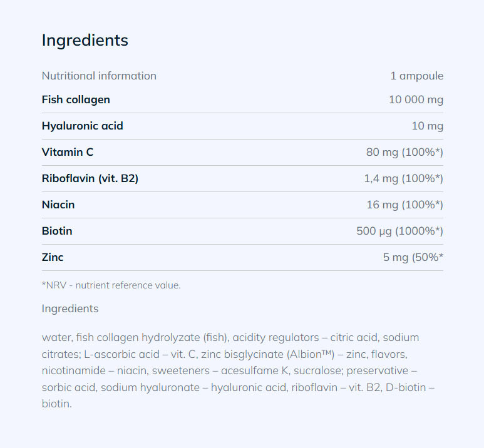Select the Niacin row label
Image resolution: width=484 pixels, height=448 pixels.
[x=58, y=205]
